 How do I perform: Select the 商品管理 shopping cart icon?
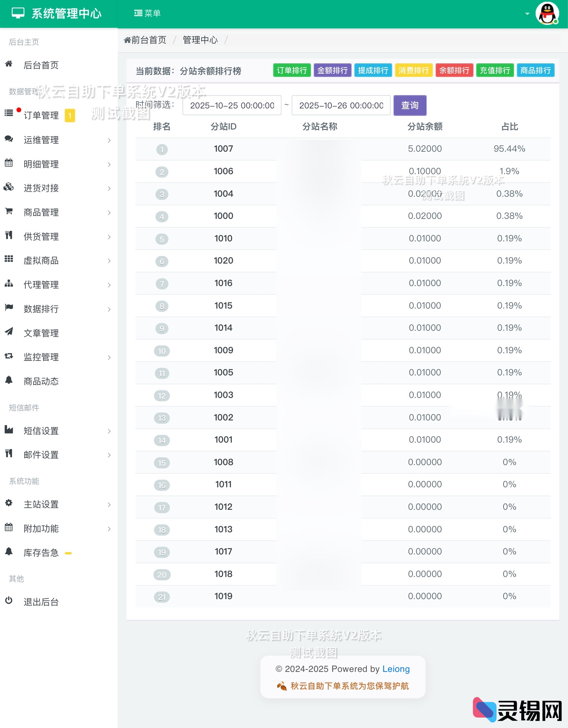(x=9, y=212)
